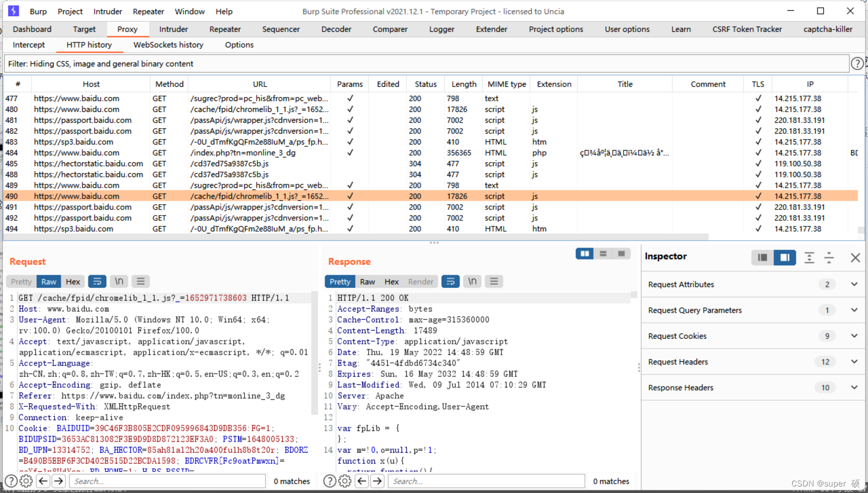
Task: Open the Extender tab
Action: [x=492, y=29]
